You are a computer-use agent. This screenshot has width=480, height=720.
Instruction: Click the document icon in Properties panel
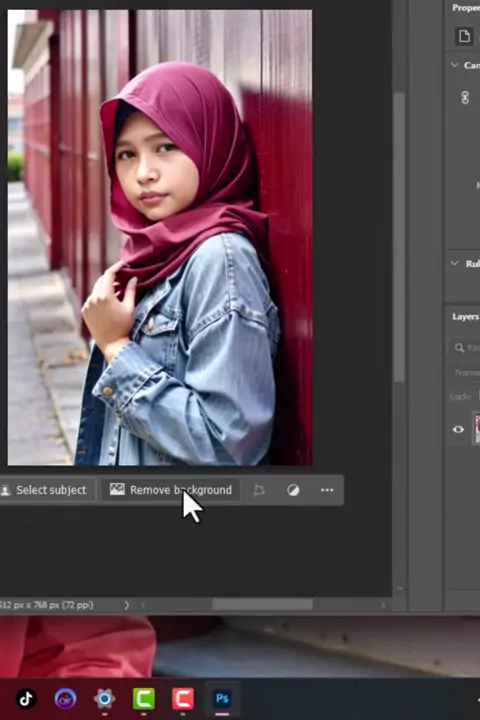tap(464, 36)
